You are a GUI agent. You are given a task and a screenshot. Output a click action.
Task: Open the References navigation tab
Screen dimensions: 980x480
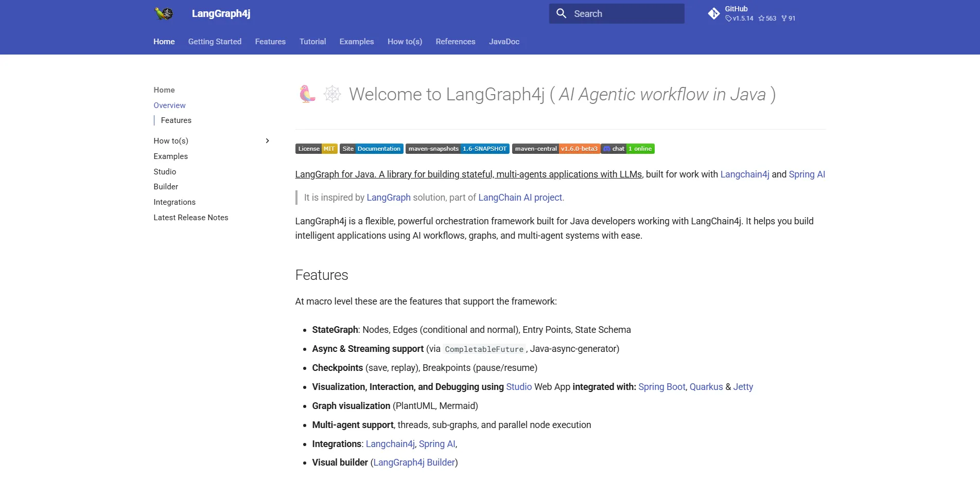(x=455, y=42)
